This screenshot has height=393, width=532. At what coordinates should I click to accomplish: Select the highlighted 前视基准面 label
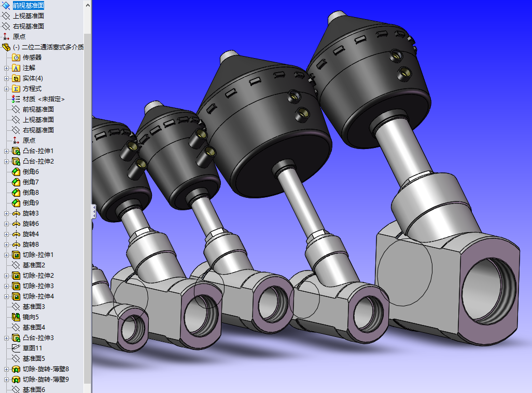click(x=29, y=5)
